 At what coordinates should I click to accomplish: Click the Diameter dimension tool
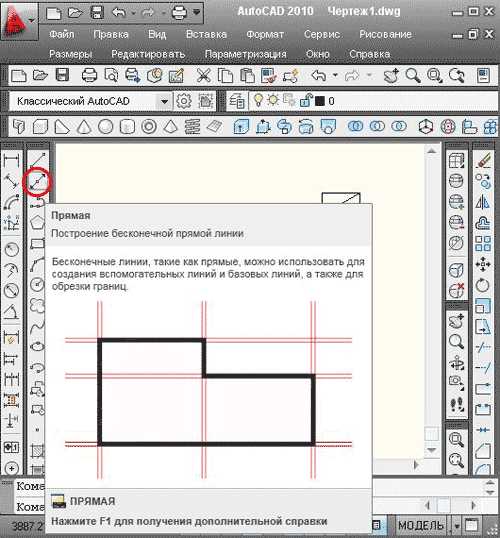coord(11,291)
